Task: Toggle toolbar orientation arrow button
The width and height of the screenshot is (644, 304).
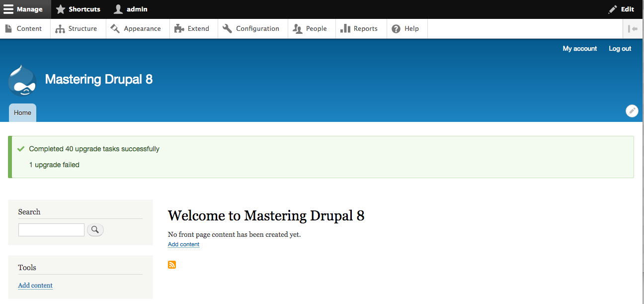Action: click(633, 29)
